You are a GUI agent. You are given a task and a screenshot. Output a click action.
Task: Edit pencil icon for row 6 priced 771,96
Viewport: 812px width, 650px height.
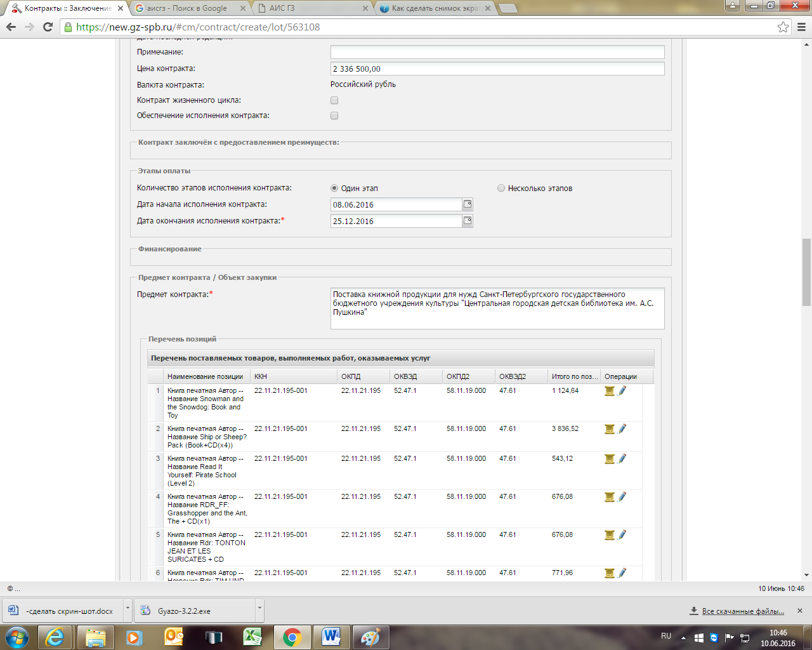[x=622, y=573]
